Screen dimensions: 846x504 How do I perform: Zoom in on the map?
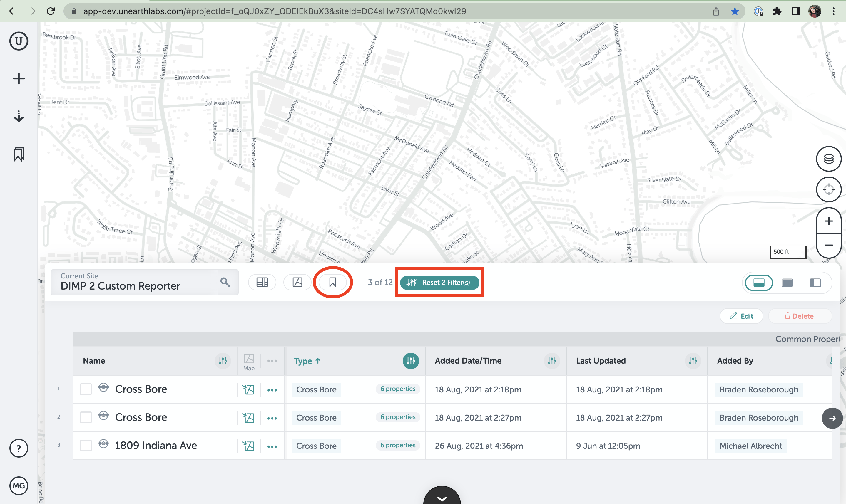tap(828, 221)
